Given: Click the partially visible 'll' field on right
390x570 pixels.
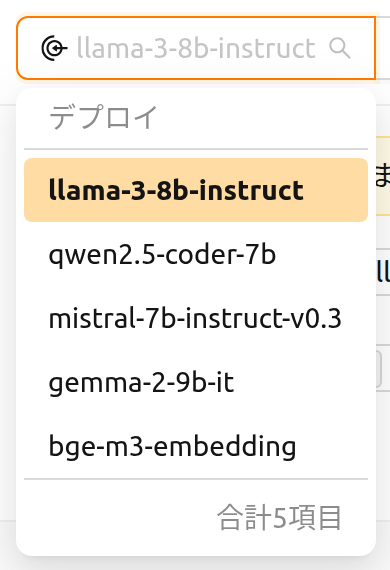Looking at the screenshot, I should point(383,272).
